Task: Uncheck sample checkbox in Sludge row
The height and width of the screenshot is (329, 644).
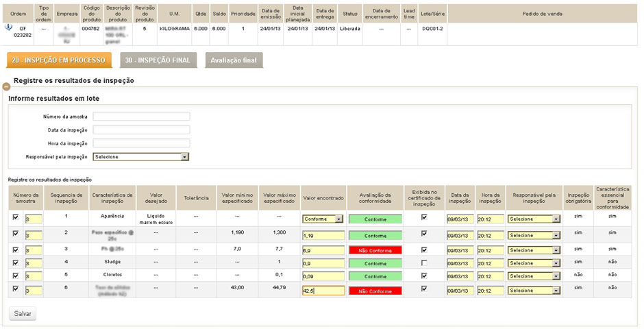Action: point(16,263)
